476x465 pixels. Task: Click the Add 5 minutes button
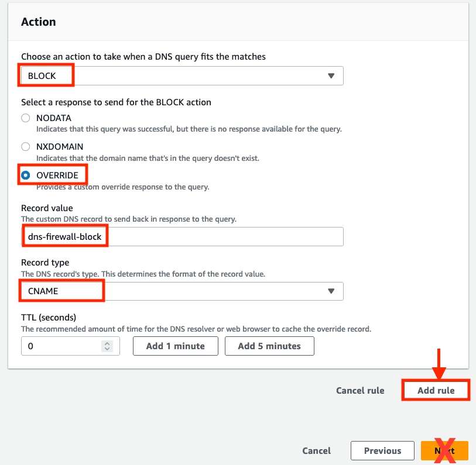click(x=269, y=346)
